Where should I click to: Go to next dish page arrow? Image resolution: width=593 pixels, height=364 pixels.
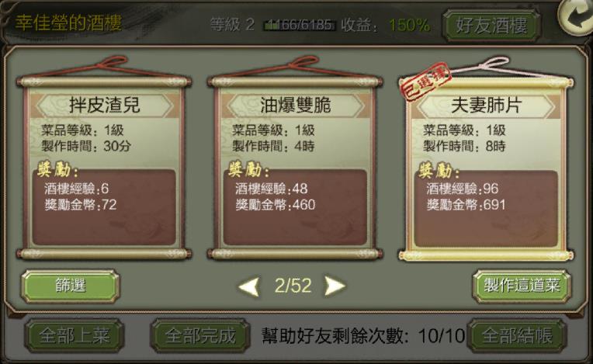[x=335, y=286]
